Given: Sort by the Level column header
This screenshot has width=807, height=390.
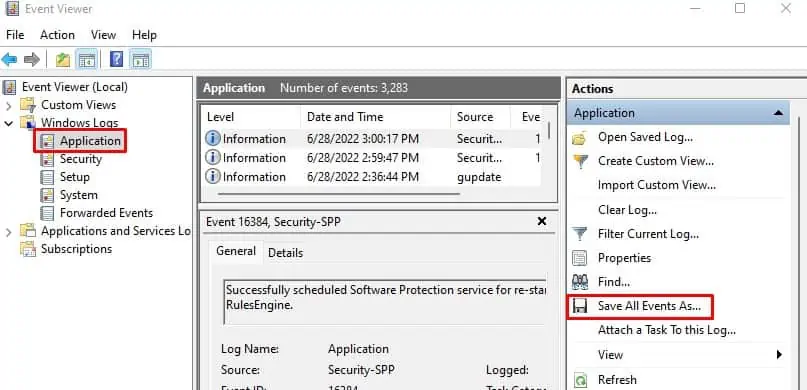Looking at the screenshot, I should tap(251, 117).
